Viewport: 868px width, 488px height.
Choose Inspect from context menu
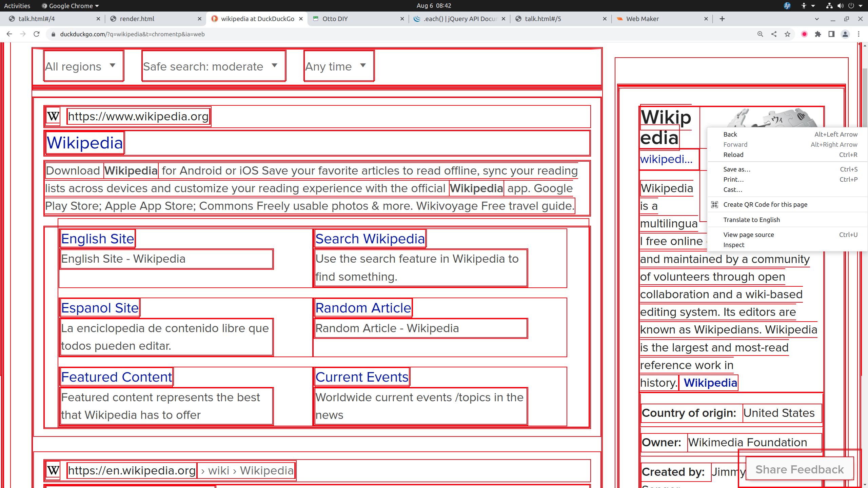click(x=734, y=245)
